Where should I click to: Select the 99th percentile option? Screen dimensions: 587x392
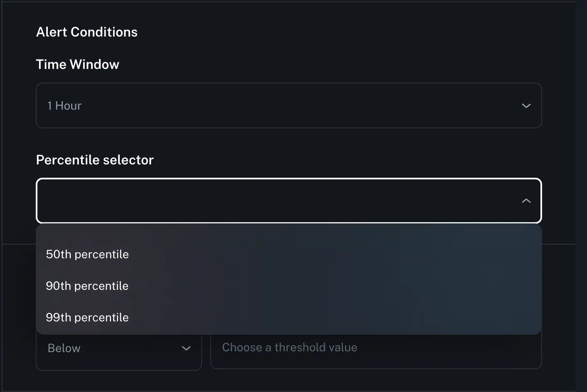[x=87, y=317]
